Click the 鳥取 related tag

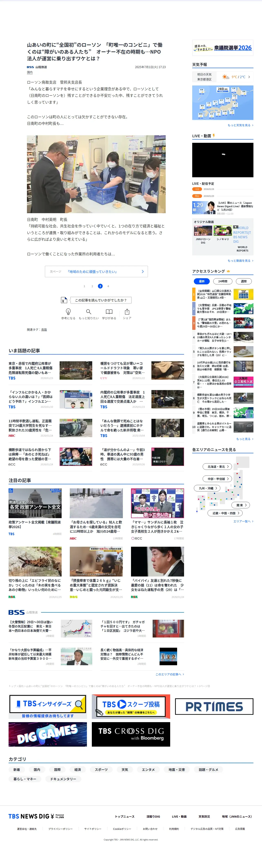point(44,330)
